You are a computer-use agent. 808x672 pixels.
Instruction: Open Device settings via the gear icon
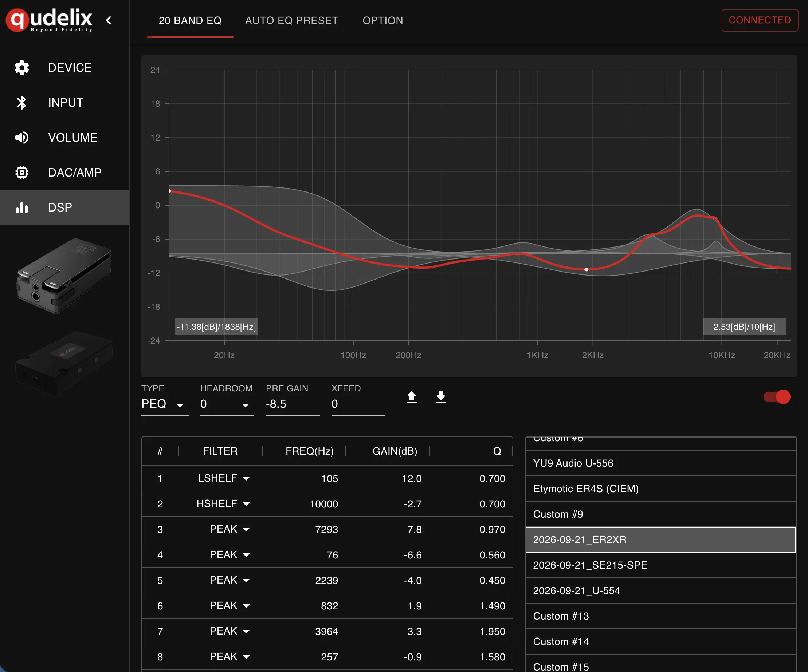22,68
